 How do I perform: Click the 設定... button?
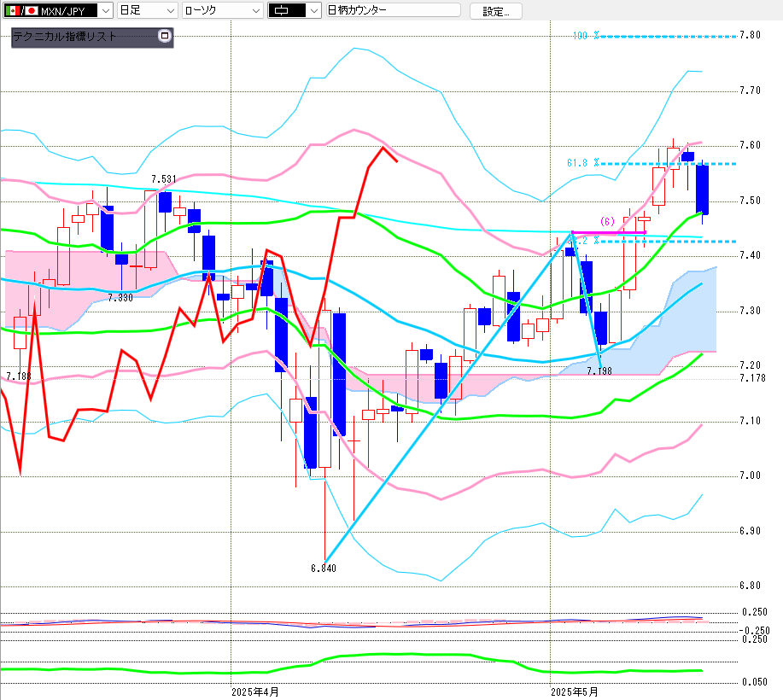click(x=496, y=11)
